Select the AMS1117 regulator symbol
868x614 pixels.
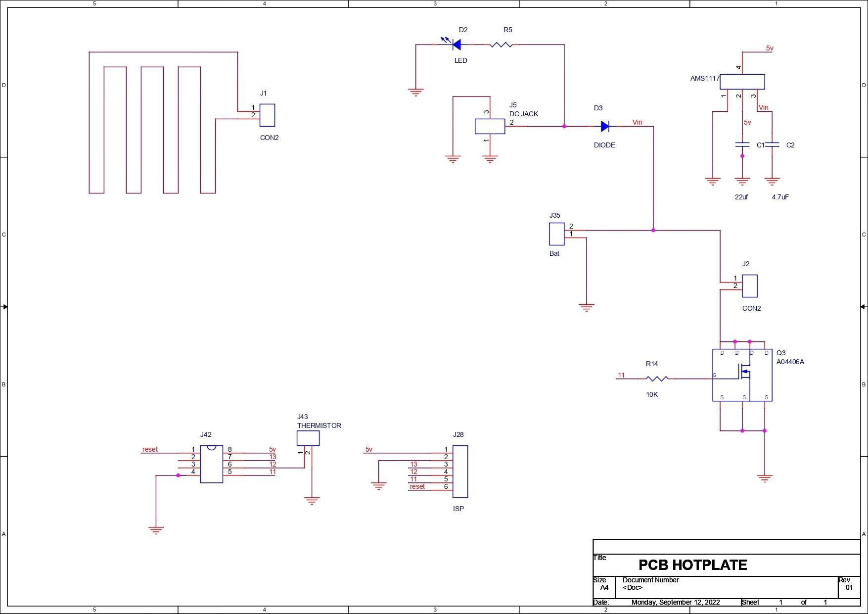(x=741, y=81)
